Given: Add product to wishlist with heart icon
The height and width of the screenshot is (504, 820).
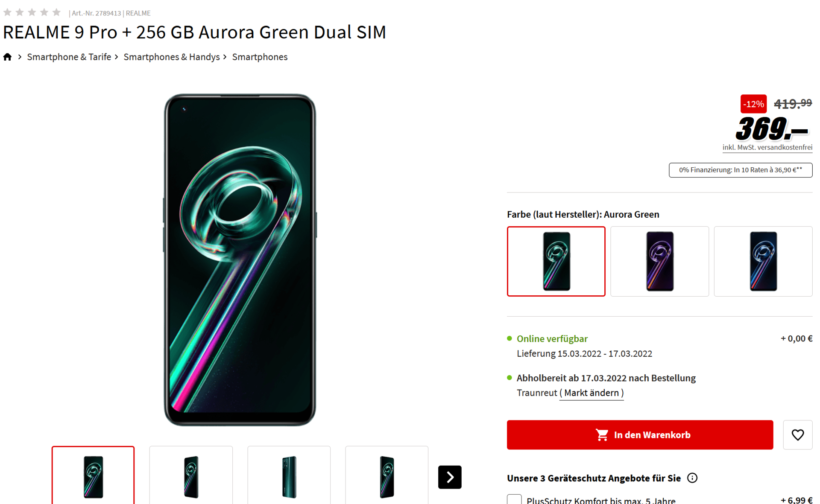Looking at the screenshot, I should (797, 435).
